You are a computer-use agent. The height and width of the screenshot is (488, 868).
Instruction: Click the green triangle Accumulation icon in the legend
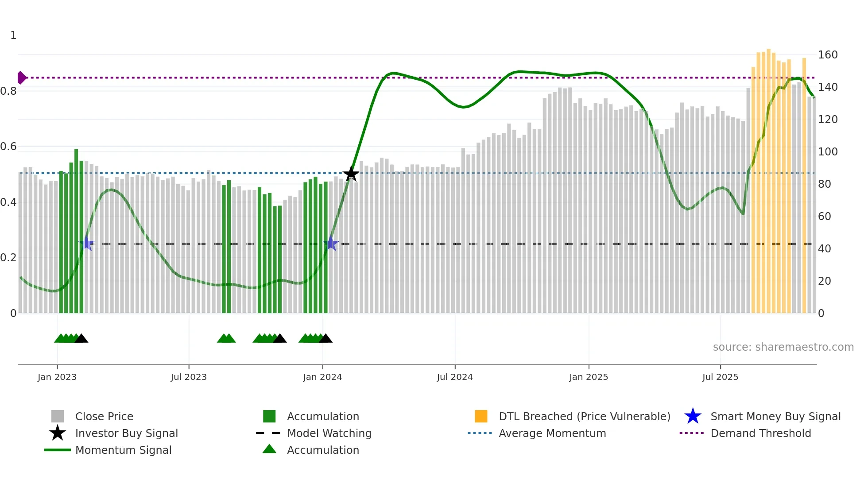click(x=269, y=449)
